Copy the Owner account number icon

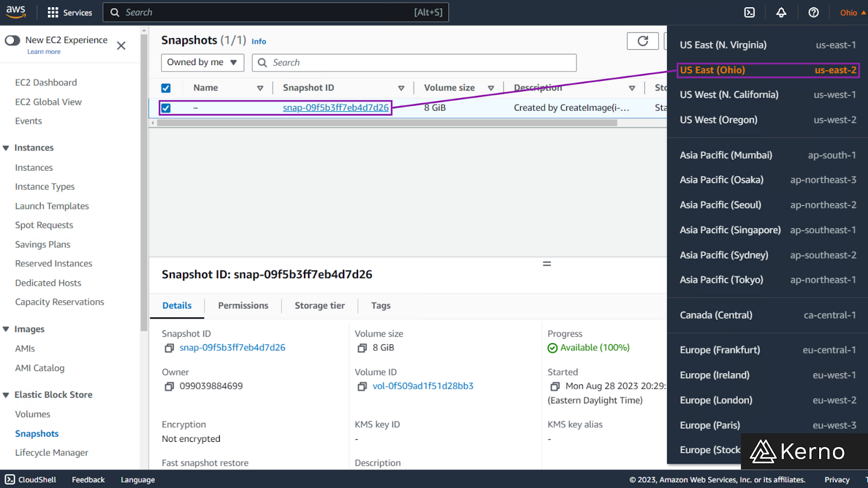click(169, 387)
